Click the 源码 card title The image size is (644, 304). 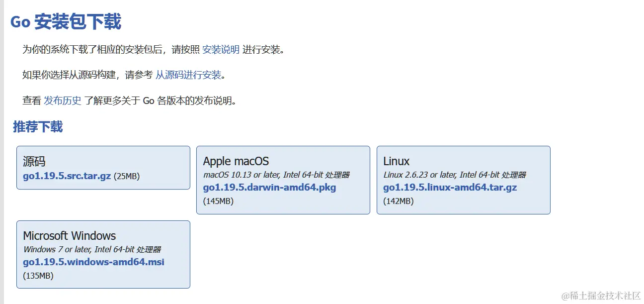click(x=34, y=161)
